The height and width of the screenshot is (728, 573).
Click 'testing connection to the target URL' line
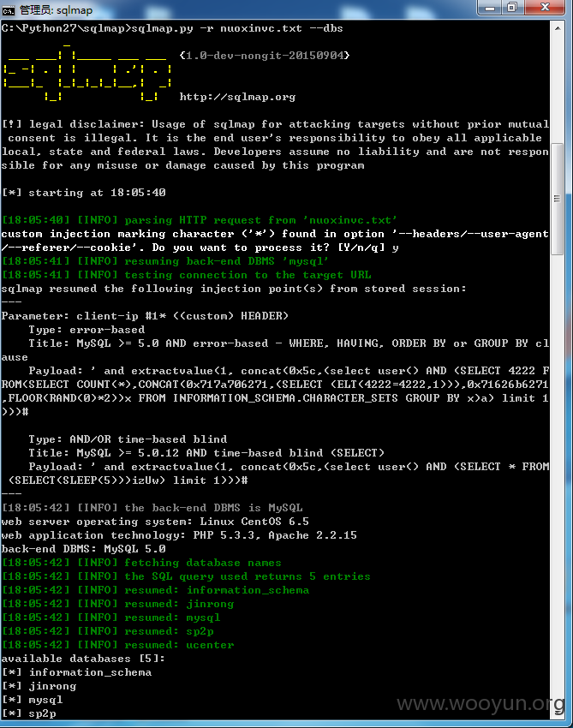(x=187, y=275)
